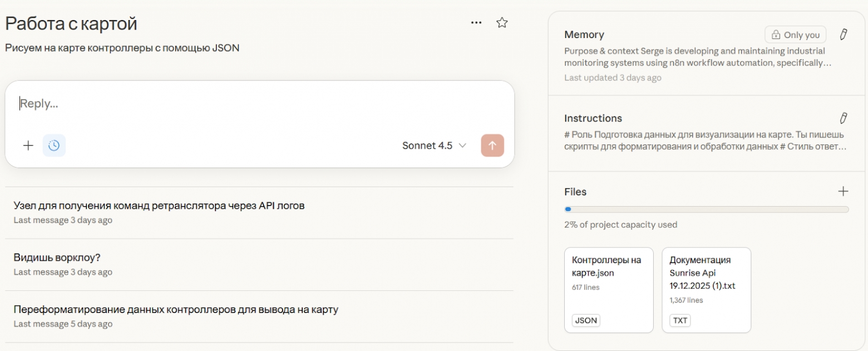
Task: Open the Видишь ворклоу? conversation
Action: [259, 265]
